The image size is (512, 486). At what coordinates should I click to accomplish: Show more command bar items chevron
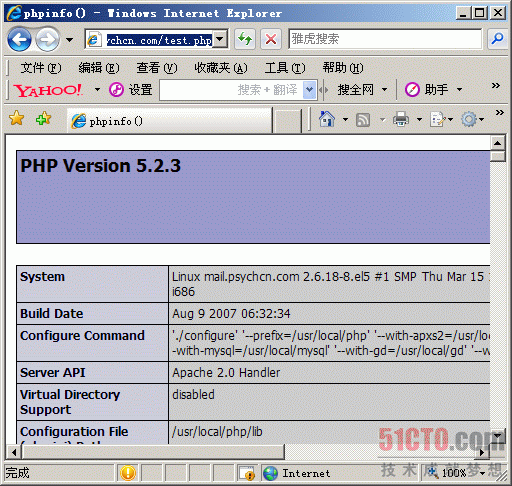499,112
